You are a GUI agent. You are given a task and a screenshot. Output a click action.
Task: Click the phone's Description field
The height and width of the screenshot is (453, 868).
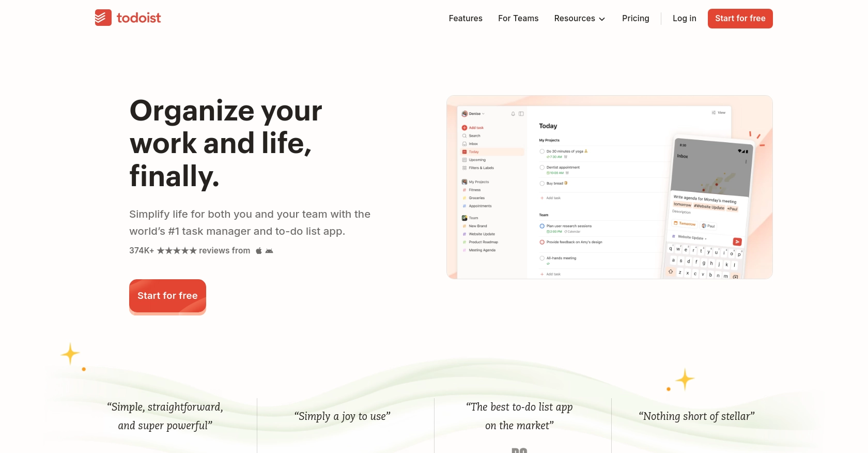coord(681,212)
